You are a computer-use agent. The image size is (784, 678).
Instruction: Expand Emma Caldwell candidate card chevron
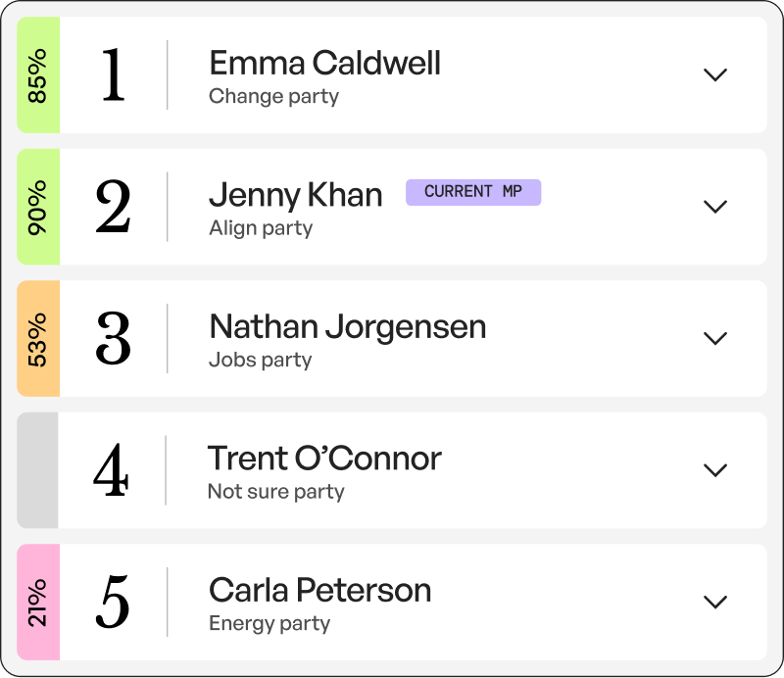716,74
